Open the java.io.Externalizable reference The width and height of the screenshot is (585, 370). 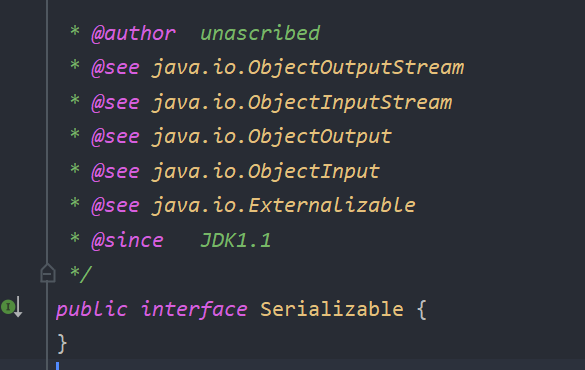coord(284,206)
